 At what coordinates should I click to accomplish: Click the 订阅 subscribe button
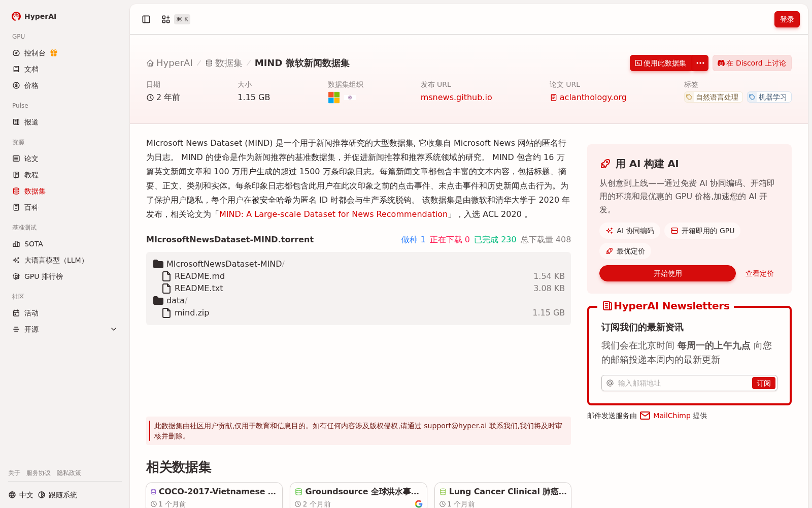pyautogui.click(x=764, y=383)
